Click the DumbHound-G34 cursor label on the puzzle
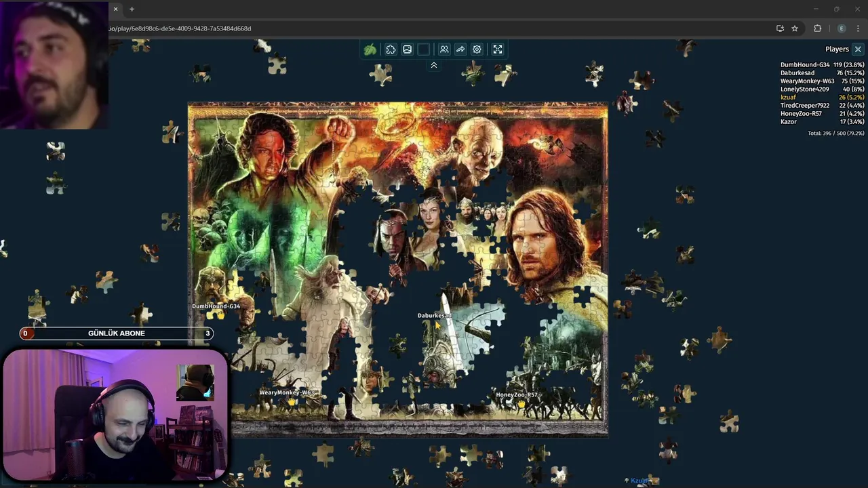Viewport: 868px width, 488px height. tap(216, 306)
